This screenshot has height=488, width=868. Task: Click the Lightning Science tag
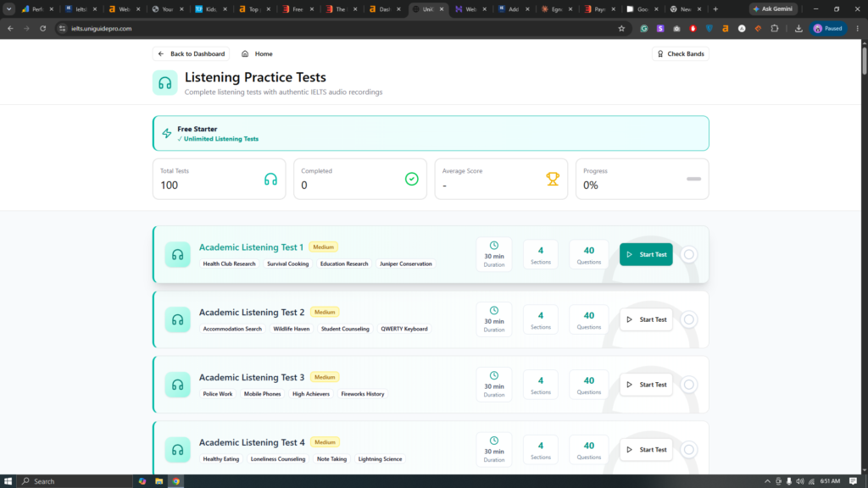[x=380, y=459]
